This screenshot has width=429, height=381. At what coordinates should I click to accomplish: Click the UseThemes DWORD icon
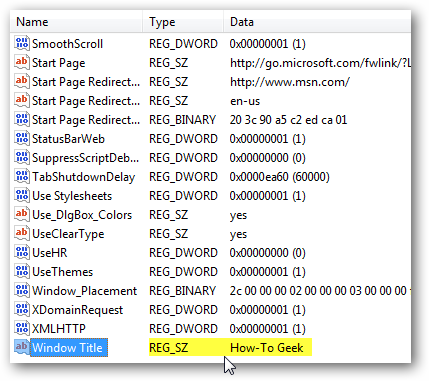22,272
